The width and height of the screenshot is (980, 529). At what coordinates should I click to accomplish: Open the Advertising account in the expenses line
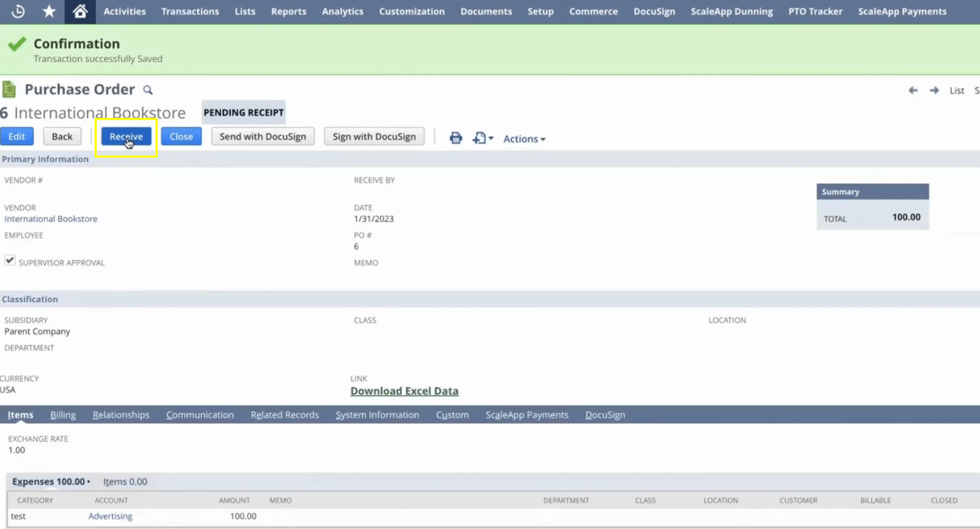[110, 516]
